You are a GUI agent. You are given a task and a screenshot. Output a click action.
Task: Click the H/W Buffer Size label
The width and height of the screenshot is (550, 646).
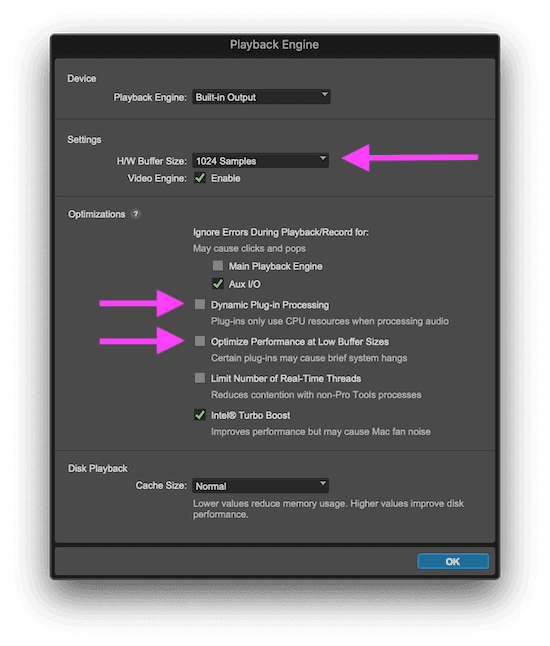[152, 161]
